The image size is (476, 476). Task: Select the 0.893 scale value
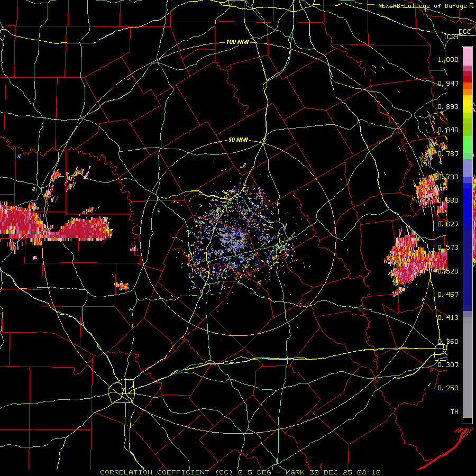[448, 106]
